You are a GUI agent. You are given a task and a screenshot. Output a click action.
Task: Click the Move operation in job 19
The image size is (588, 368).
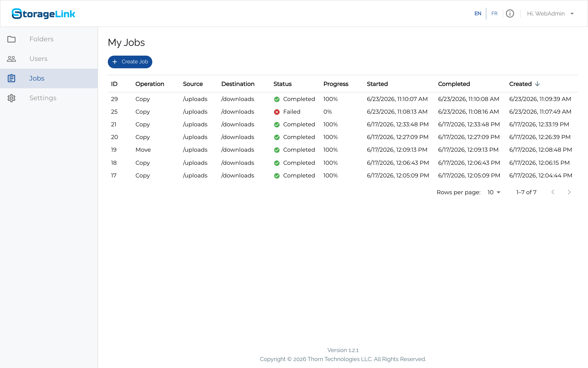click(x=143, y=150)
